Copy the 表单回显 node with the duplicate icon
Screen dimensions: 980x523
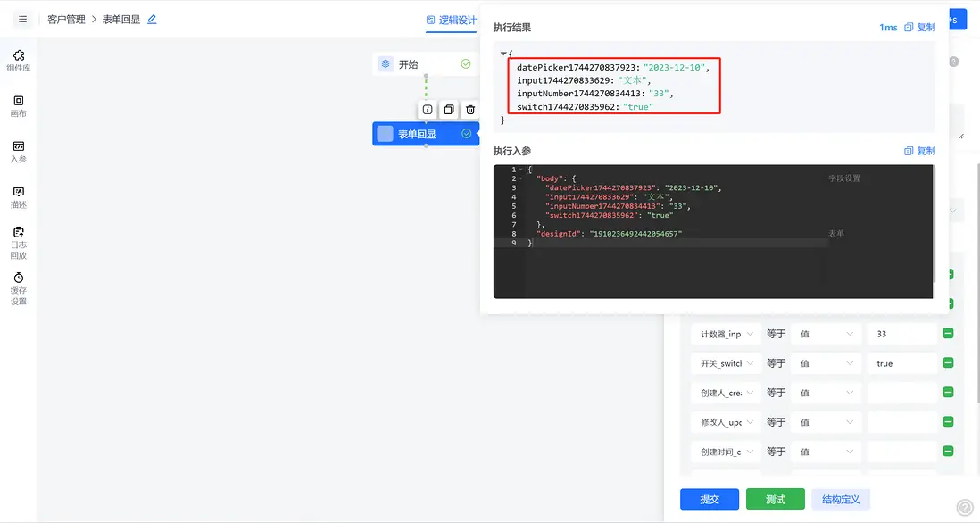point(449,110)
